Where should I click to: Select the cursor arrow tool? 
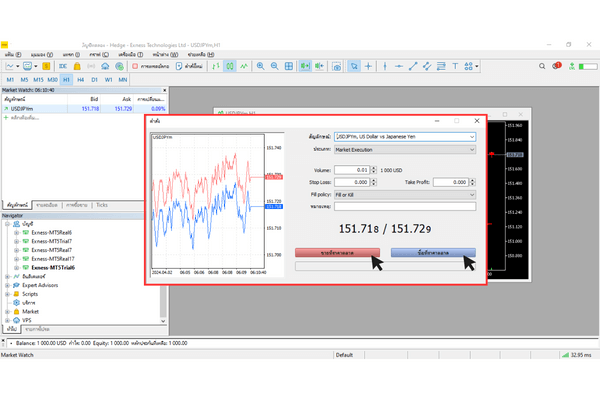[353, 66]
